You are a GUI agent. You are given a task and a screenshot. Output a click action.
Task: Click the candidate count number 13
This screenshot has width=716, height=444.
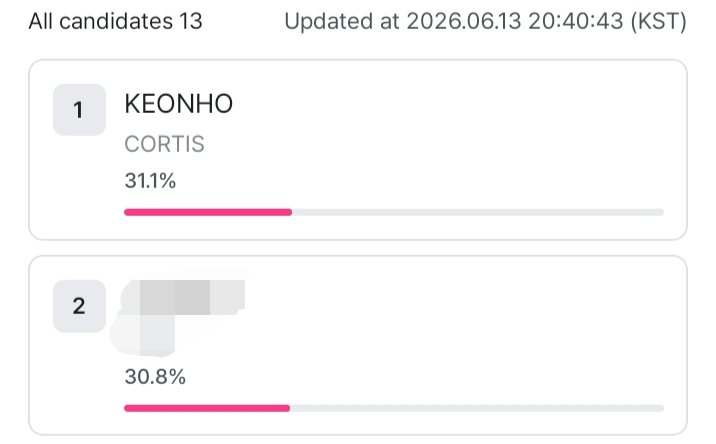pos(190,21)
